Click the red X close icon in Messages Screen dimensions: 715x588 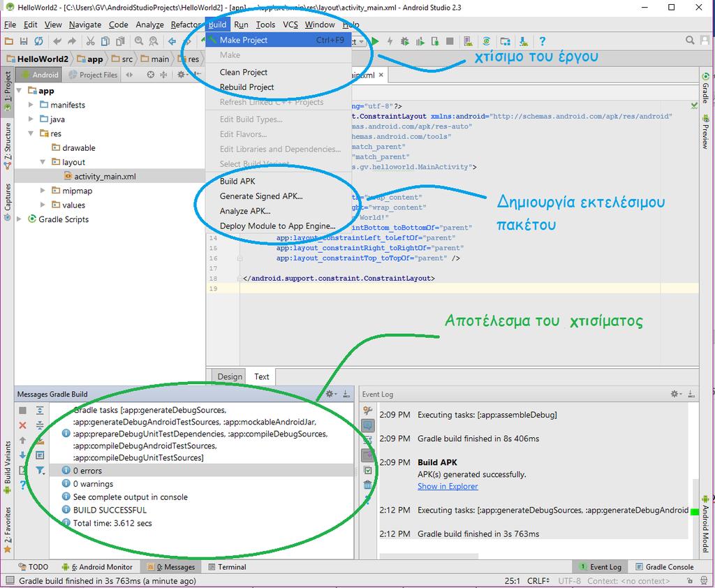click(22, 425)
